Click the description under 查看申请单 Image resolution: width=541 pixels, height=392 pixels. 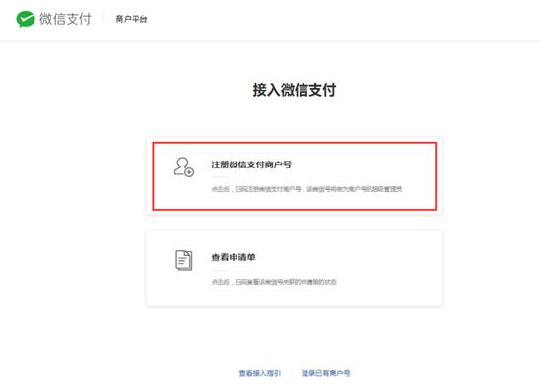[274, 282]
